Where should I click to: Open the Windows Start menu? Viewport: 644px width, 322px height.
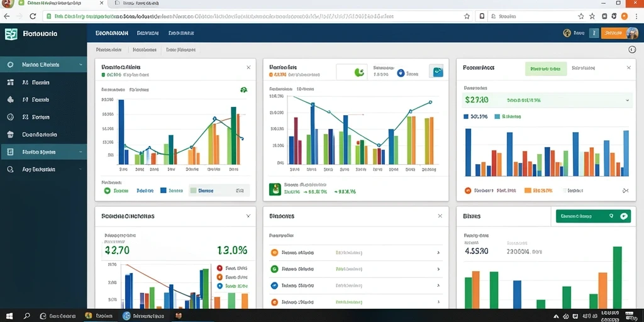[x=9, y=316]
